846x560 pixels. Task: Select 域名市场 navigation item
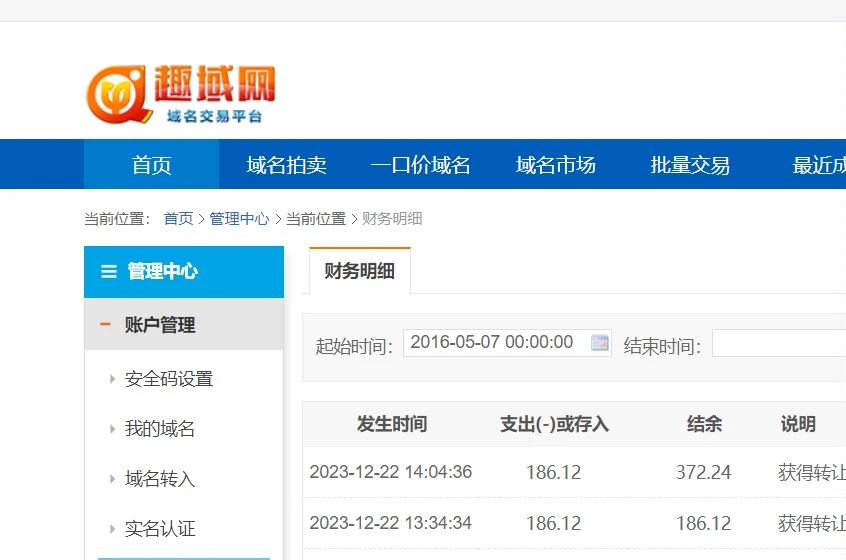(555, 165)
